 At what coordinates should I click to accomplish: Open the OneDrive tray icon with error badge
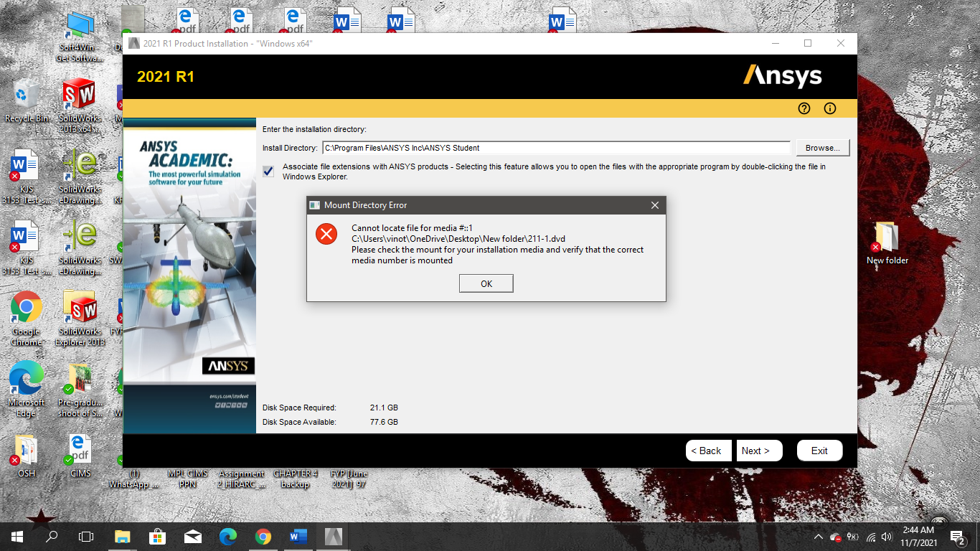[x=835, y=537]
